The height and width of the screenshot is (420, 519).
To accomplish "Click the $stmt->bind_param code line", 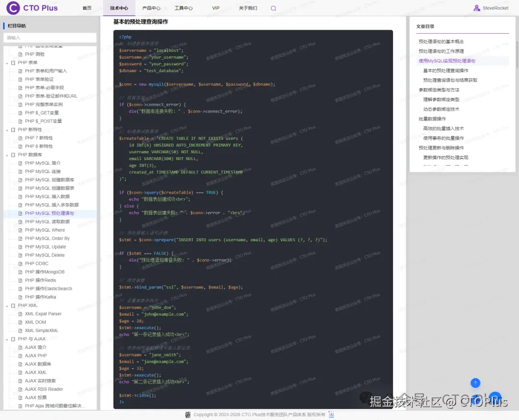I will tap(181, 287).
